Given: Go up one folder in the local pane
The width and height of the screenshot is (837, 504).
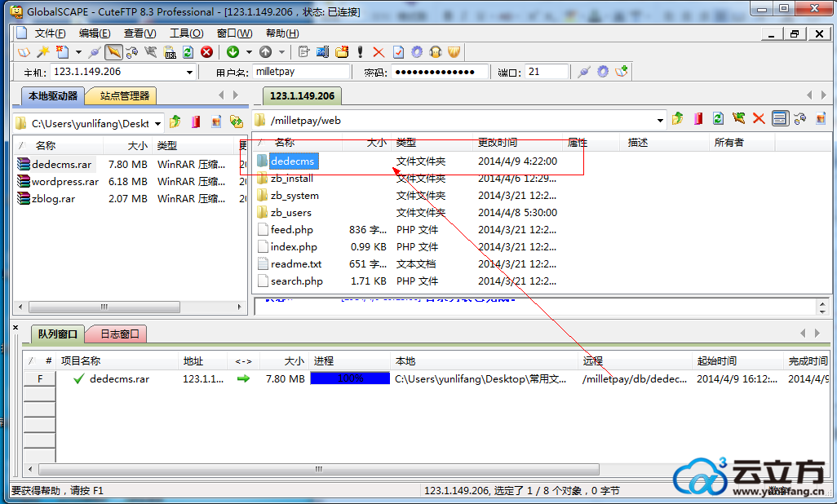Looking at the screenshot, I should tap(175, 122).
